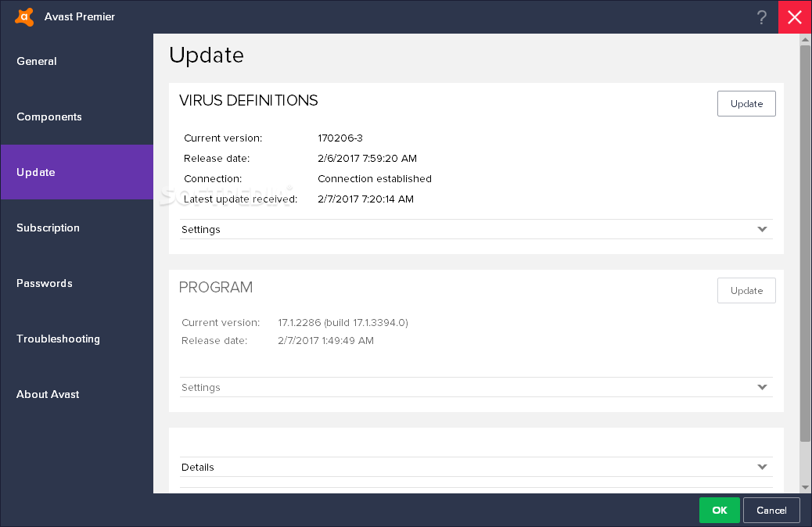Click release date 2/6/2017 7:59:20 AM
The height and width of the screenshot is (527, 812).
(367, 159)
